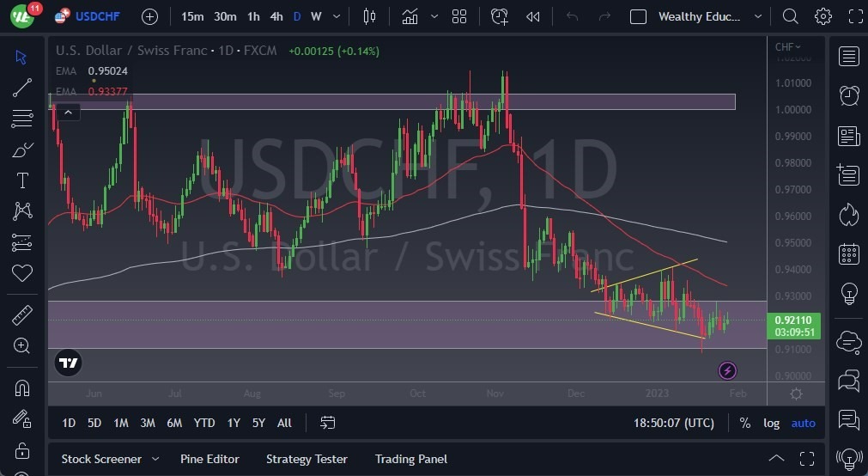Select the brush drawing tool
Screen dimensions: 868x476
(22, 150)
